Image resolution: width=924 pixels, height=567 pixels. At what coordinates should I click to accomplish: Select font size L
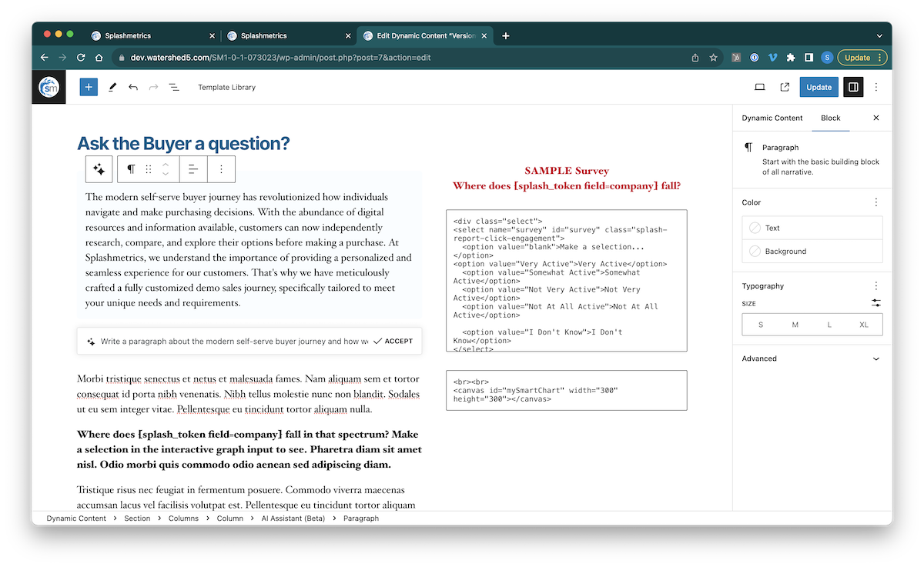(829, 325)
